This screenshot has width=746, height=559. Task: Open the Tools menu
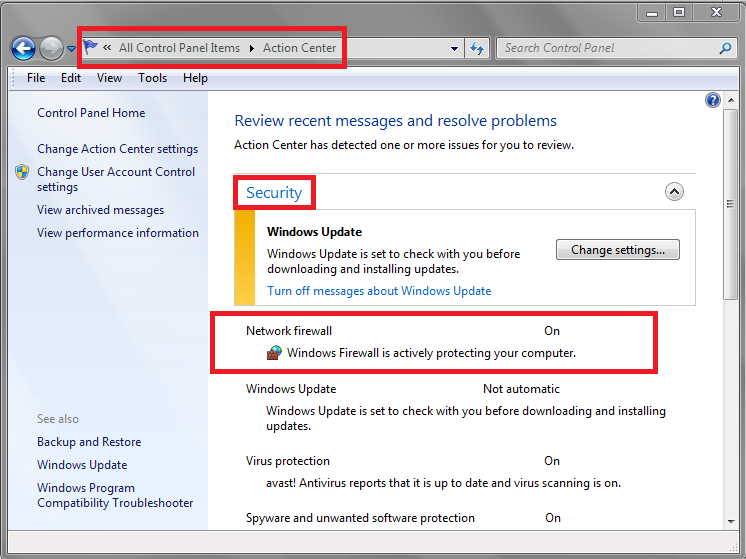pyautogui.click(x=152, y=78)
